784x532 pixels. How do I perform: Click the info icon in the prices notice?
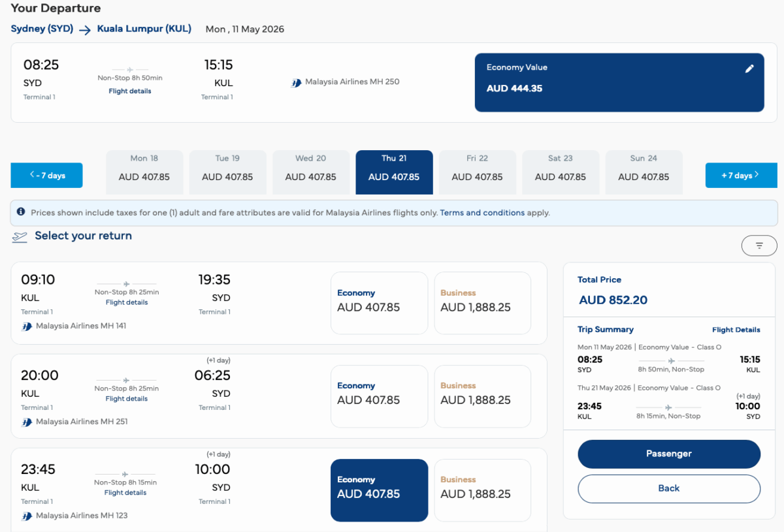[21, 212]
